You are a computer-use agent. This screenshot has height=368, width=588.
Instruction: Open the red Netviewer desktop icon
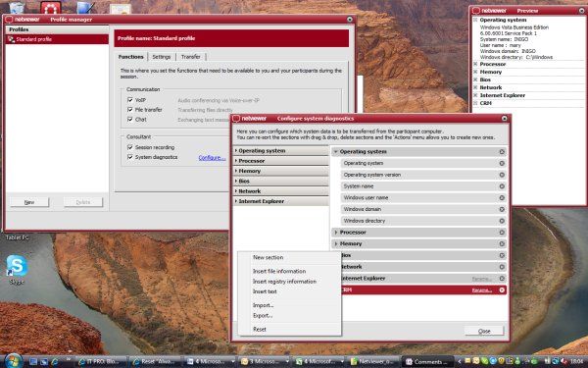51,8
